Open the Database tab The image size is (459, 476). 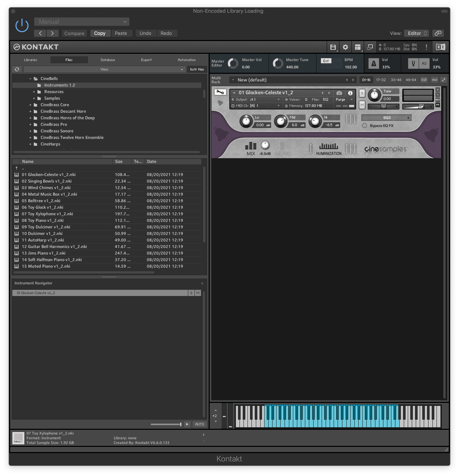tap(108, 60)
